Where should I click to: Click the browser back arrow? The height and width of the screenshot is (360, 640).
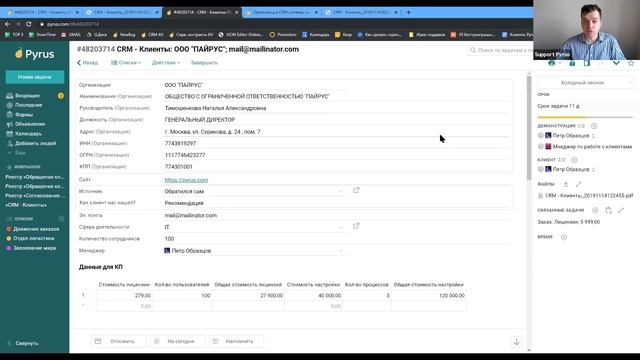pos(8,24)
